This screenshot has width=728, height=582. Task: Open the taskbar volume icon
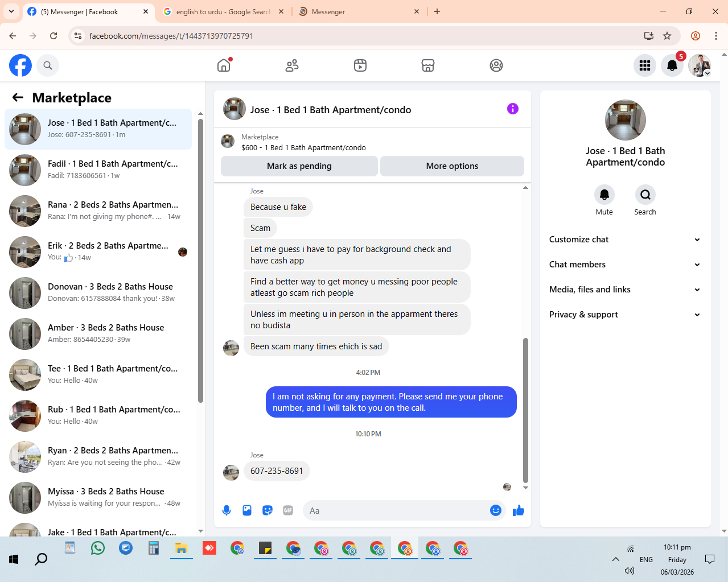click(x=630, y=570)
